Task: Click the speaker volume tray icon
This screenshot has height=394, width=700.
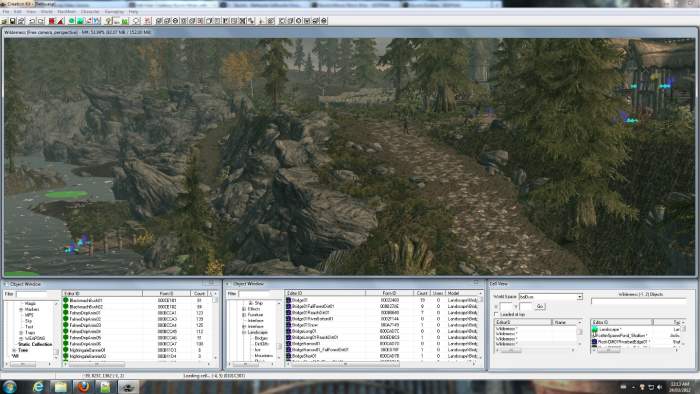Action: [659, 387]
